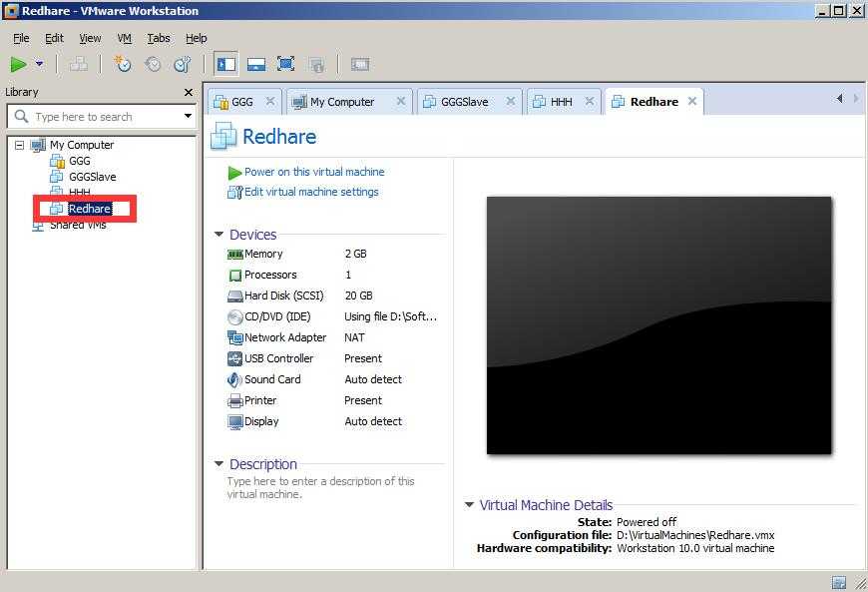
Task: Close the GGGSlave tab
Action: click(511, 102)
